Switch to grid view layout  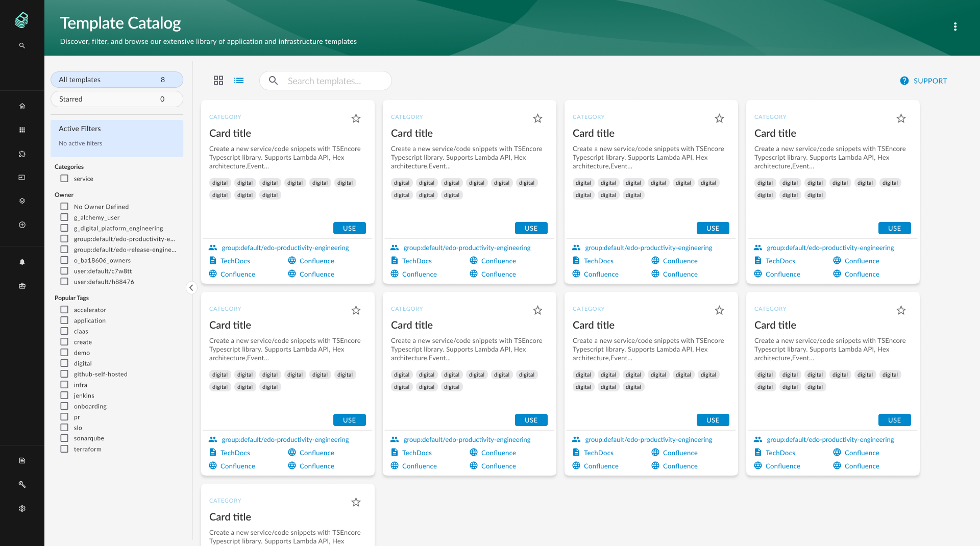point(218,81)
